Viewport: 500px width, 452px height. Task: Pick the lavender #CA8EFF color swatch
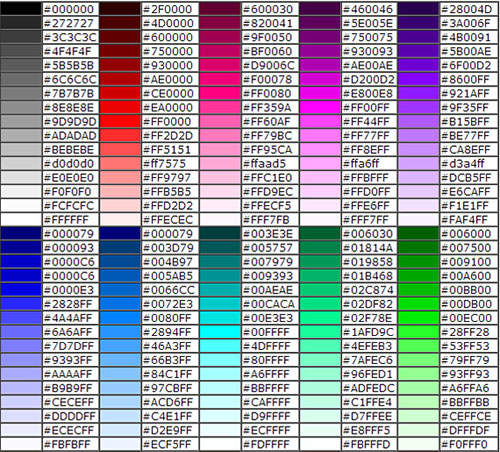click(x=418, y=150)
